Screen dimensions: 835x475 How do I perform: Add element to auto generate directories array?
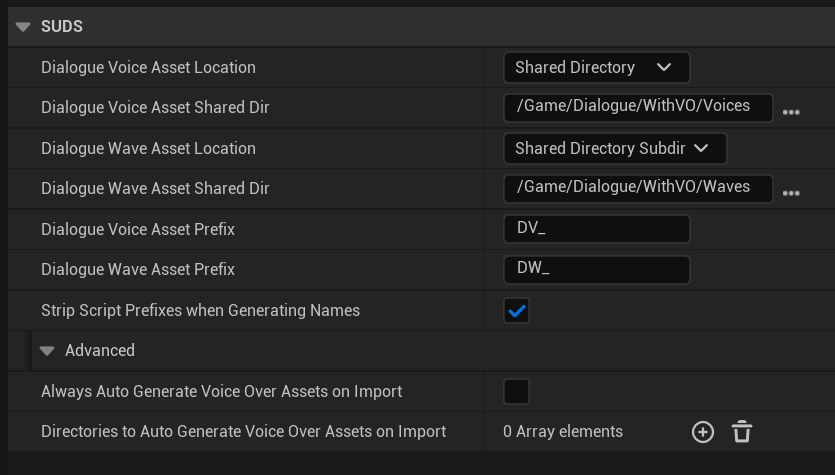tap(702, 432)
